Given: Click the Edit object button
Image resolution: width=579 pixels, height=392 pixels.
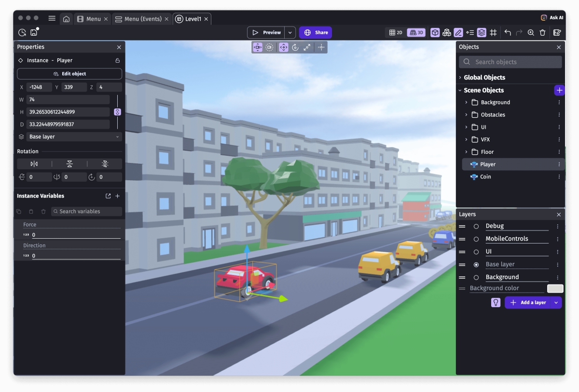Looking at the screenshot, I should coord(69,74).
